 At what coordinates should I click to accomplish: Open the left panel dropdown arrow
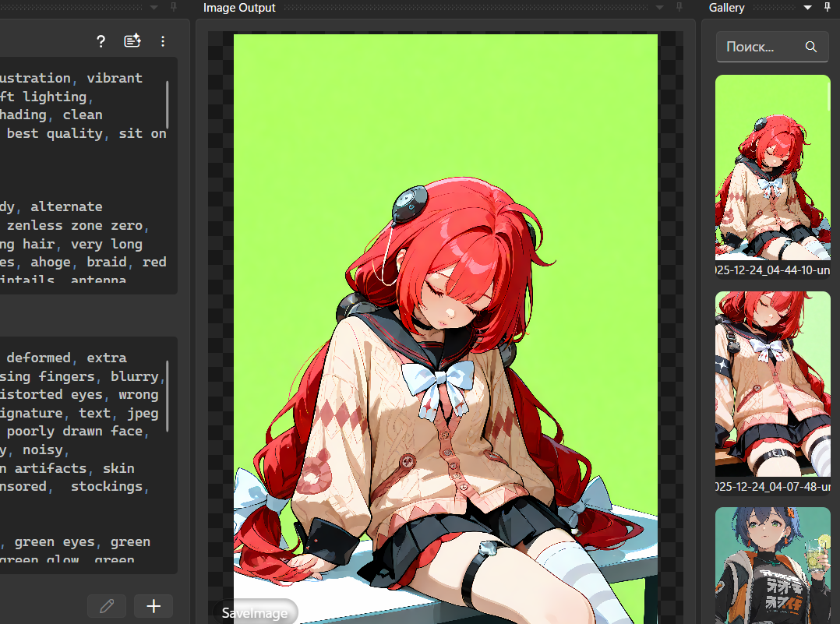click(154, 8)
